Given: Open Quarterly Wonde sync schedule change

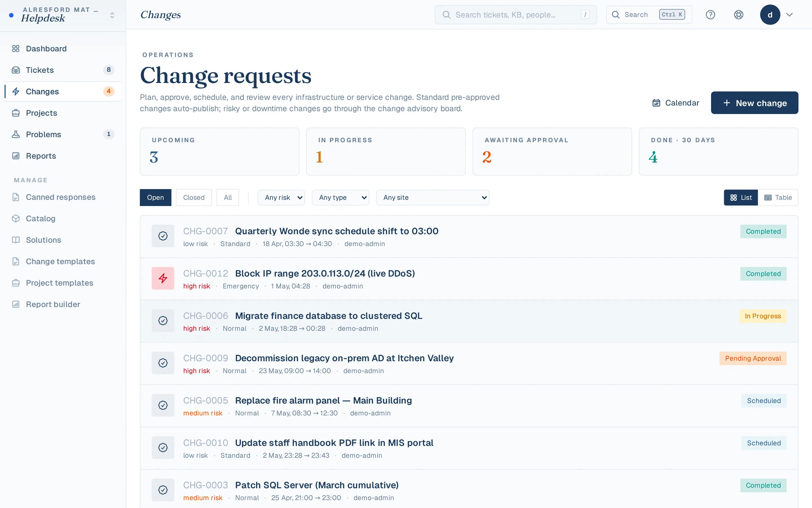Looking at the screenshot, I should point(337,231).
